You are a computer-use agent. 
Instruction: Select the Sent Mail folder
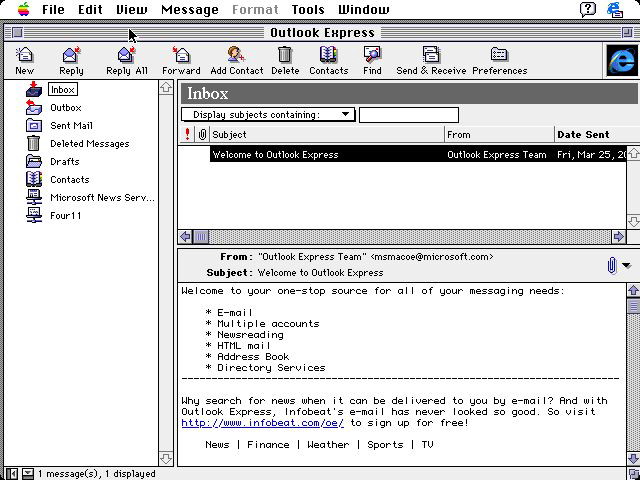[x=71, y=126]
